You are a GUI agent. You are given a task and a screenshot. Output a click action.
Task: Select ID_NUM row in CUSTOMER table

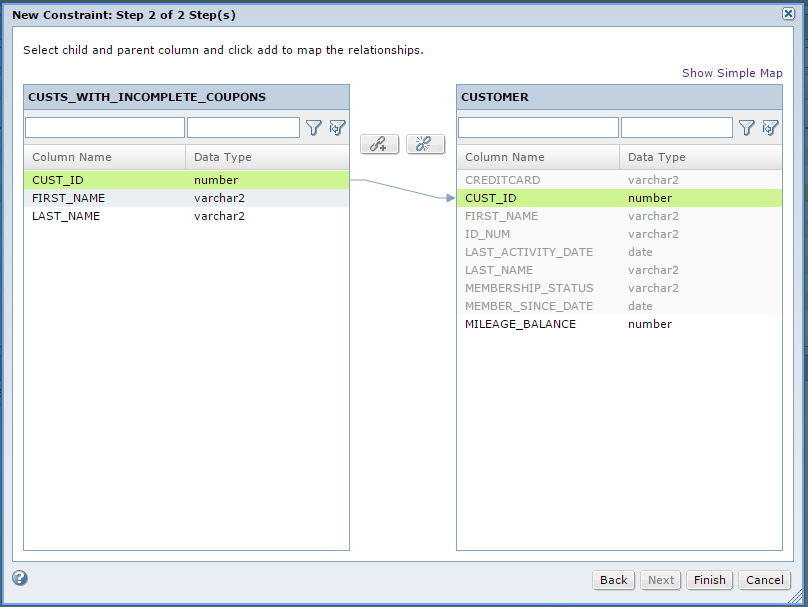pyautogui.click(x=619, y=234)
